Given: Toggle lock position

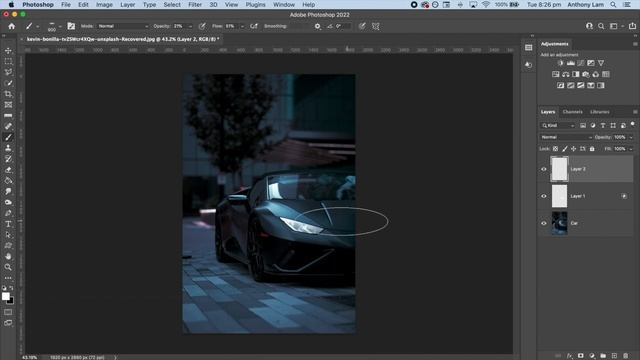Looking at the screenshot, I should click(573, 149).
